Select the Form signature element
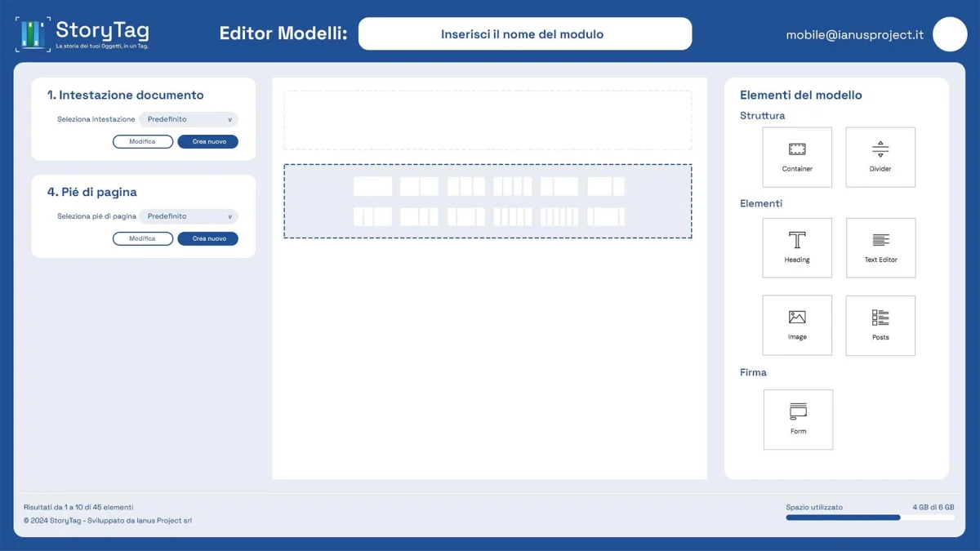The image size is (980, 551). tap(798, 419)
